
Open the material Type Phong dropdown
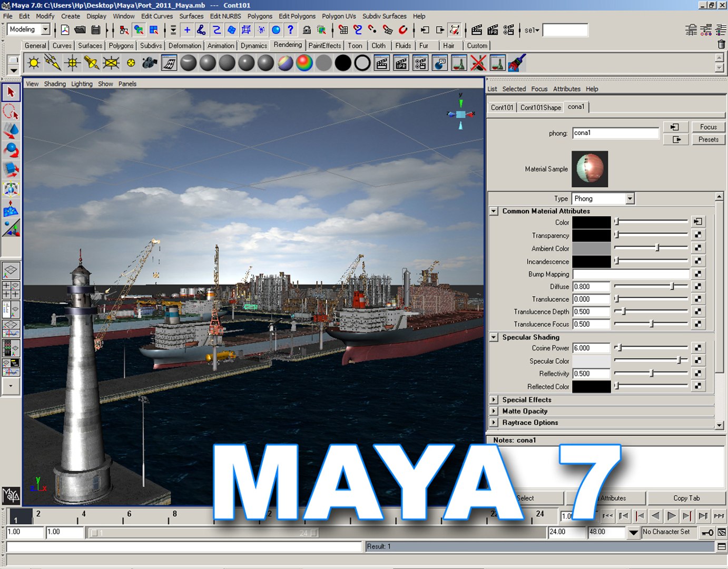[x=629, y=199]
